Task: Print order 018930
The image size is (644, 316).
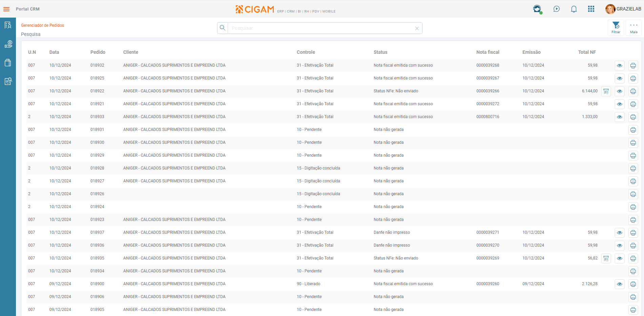Action: (633, 143)
